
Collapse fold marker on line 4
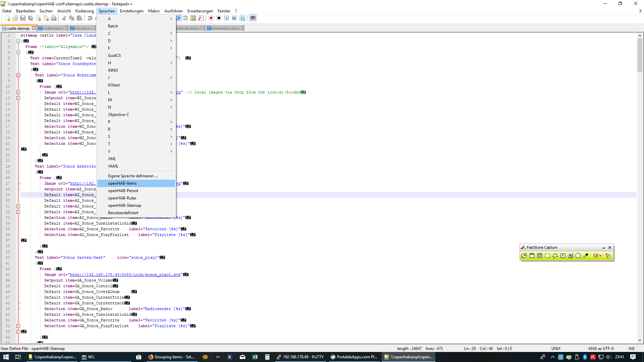pyautogui.click(x=18, y=52)
